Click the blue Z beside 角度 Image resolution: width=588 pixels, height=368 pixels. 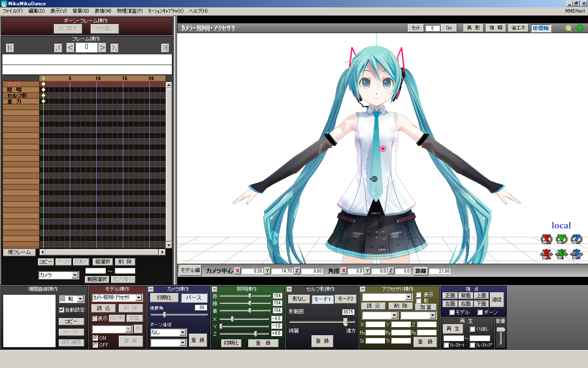coord(391,271)
